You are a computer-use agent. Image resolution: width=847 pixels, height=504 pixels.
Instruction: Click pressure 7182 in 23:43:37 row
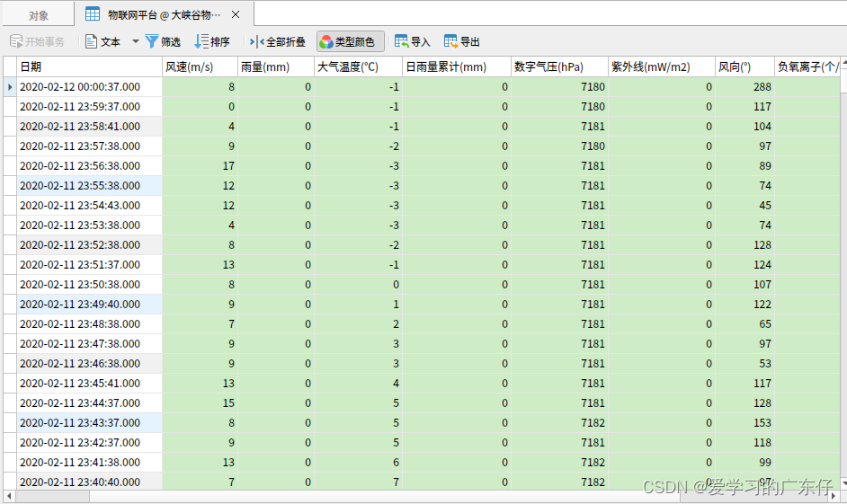pyautogui.click(x=559, y=423)
